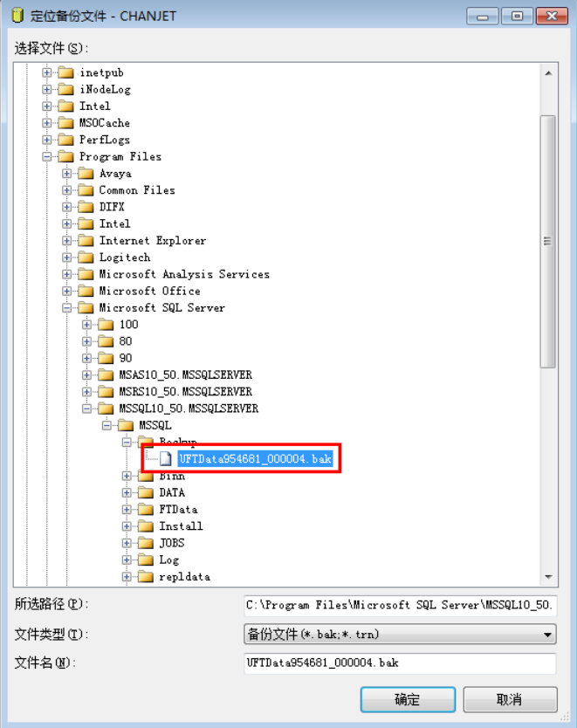Click the Microsoft SQL Server folder icon

pyautogui.click(x=86, y=308)
